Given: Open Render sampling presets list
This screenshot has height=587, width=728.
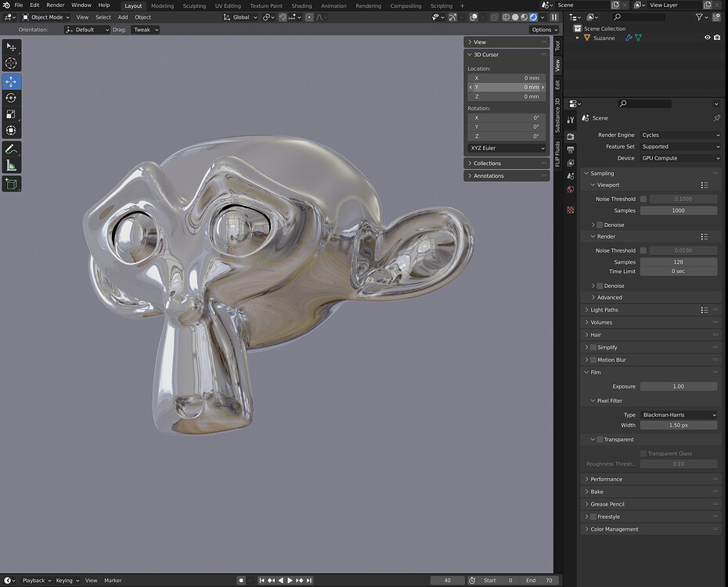Looking at the screenshot, I should (x=705, y=236).
